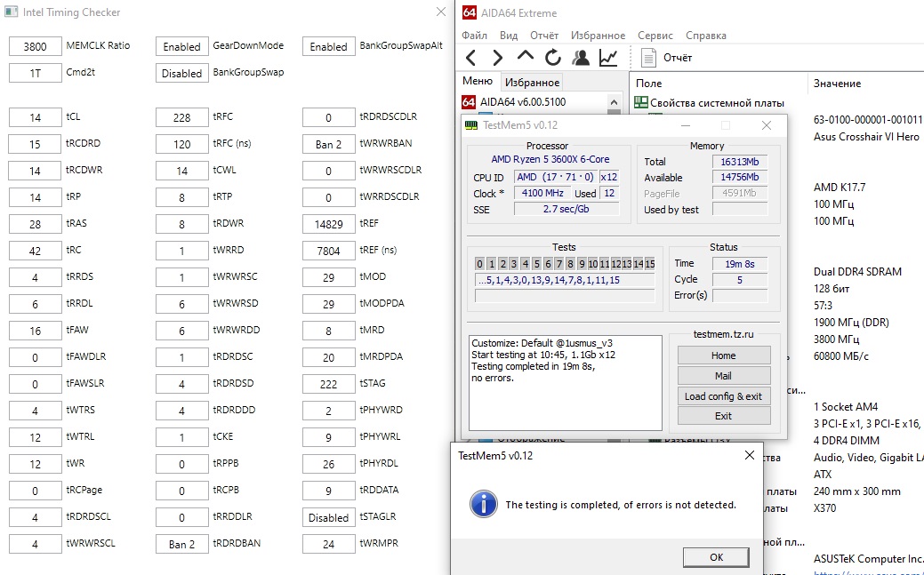Image resolution: width=924 pixels, height=575 pixels.
Task: Click the tRFC (ns) value 120
Action: (x=182, y=144)
